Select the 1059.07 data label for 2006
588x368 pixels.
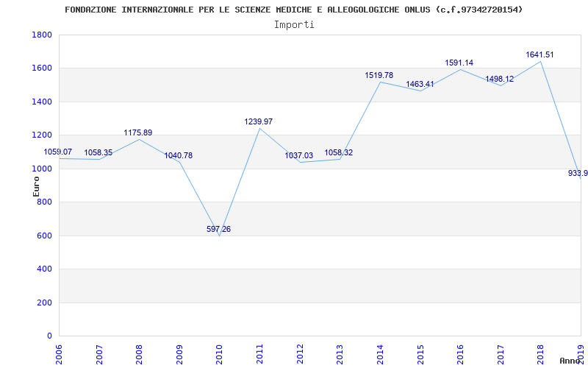[x=58, y=152]
